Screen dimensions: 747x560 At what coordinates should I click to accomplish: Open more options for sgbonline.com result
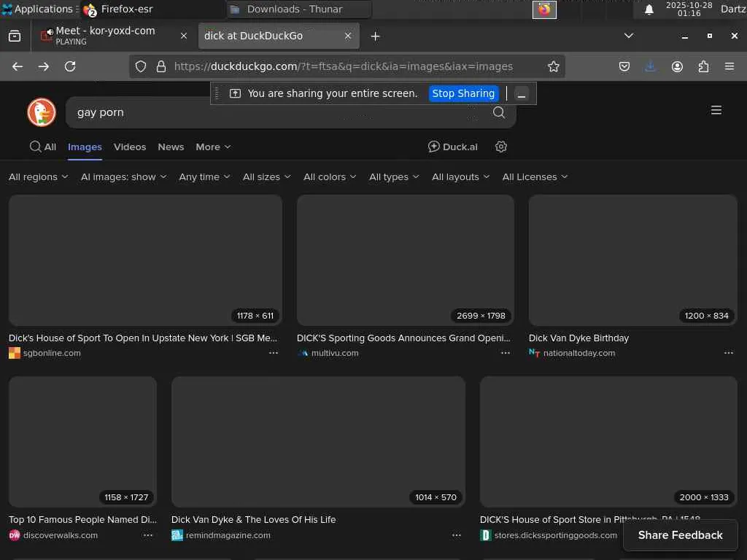pos(274,354)
